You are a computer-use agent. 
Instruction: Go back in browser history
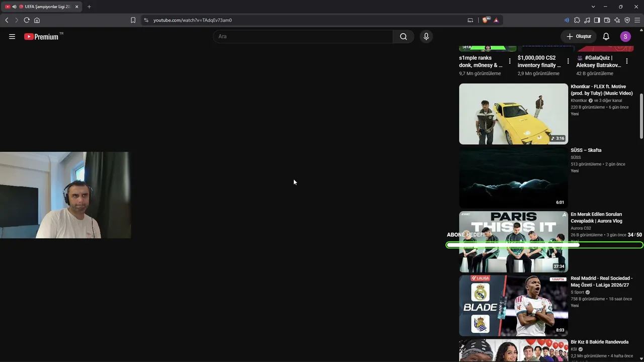pyautogui.click(x=7, y=20)
